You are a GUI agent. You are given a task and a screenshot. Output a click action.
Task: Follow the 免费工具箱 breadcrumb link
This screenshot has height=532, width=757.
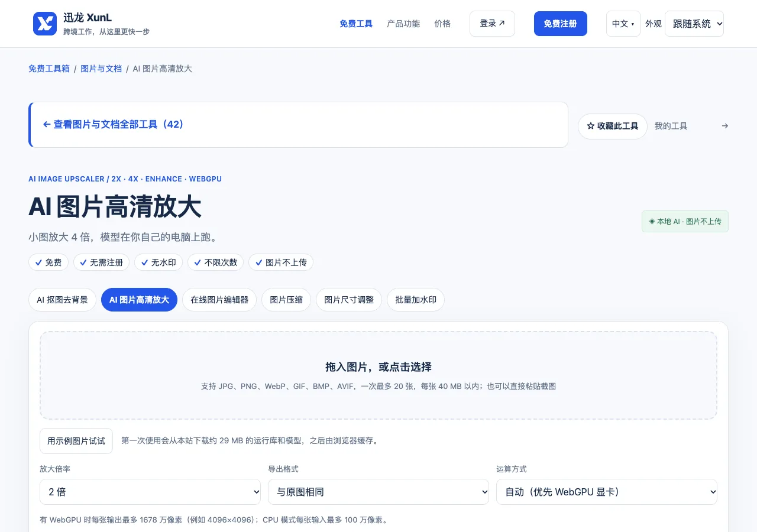point(49,69)
